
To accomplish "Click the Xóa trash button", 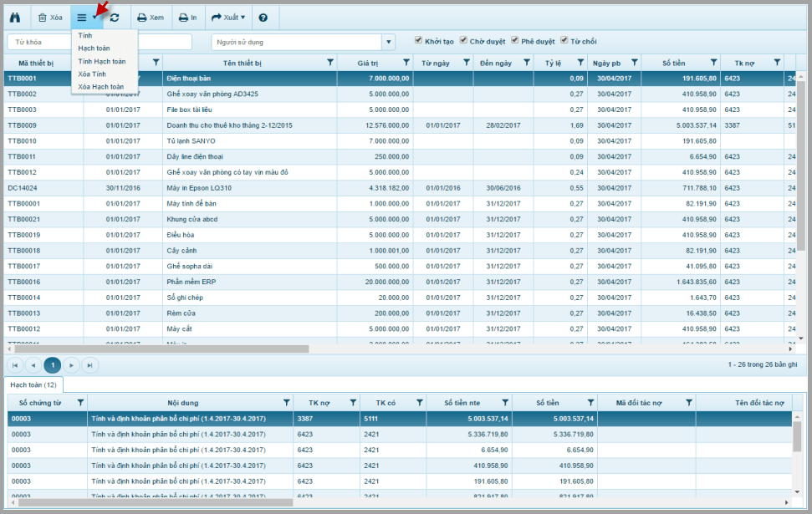I will [49, 18].
